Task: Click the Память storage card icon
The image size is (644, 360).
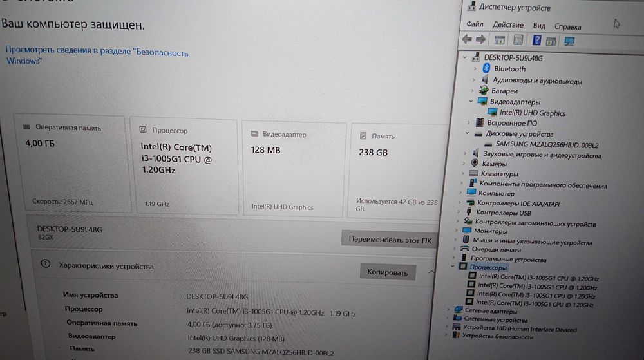Action: [363, 135]
